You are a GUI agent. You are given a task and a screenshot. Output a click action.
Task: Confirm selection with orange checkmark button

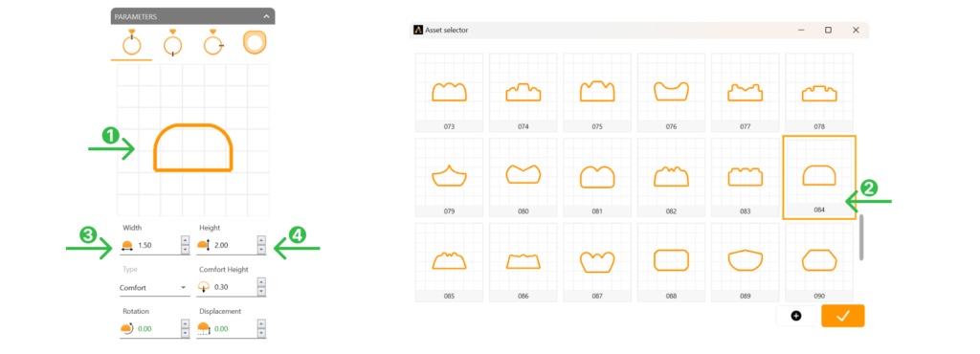(843, 316)
